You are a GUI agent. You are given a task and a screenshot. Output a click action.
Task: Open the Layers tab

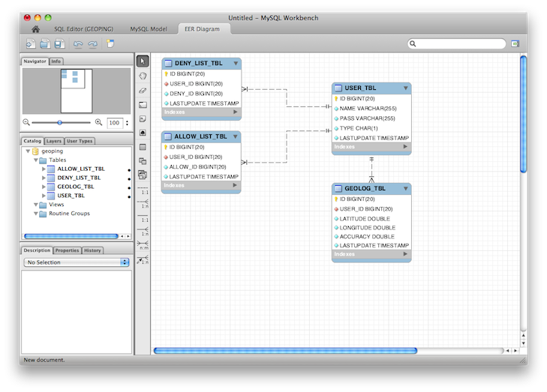click(54, 141)
